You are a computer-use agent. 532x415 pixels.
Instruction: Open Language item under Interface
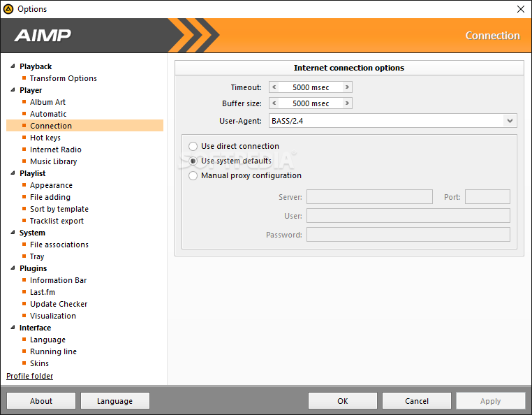pyautogui.click(x=47, y=340)
